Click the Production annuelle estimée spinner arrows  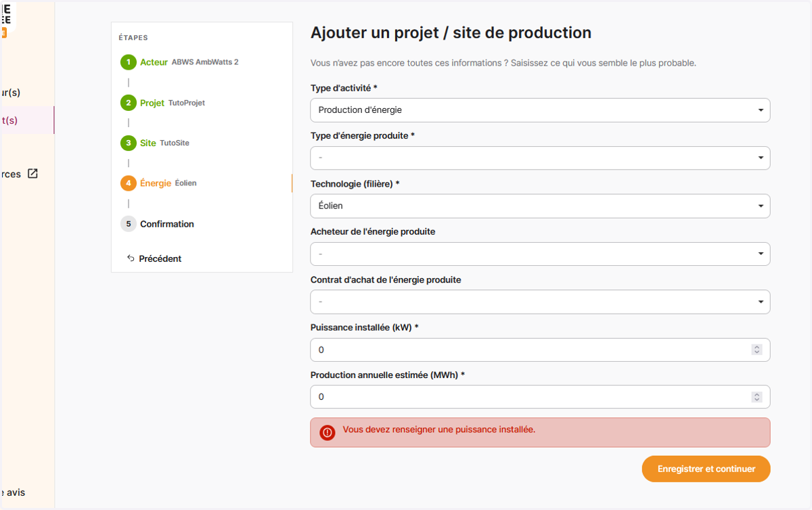pyautogui.click(x=757, y=397)
